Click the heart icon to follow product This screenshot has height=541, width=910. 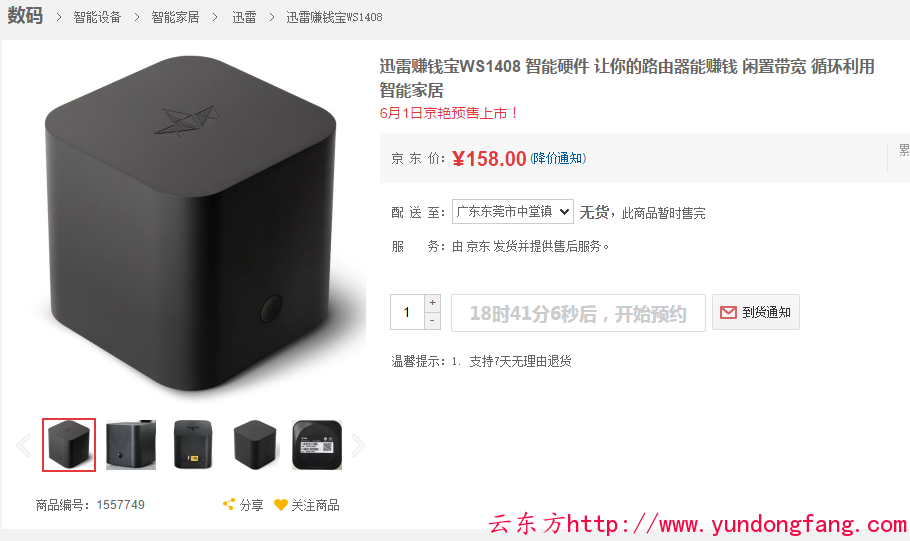281,505
